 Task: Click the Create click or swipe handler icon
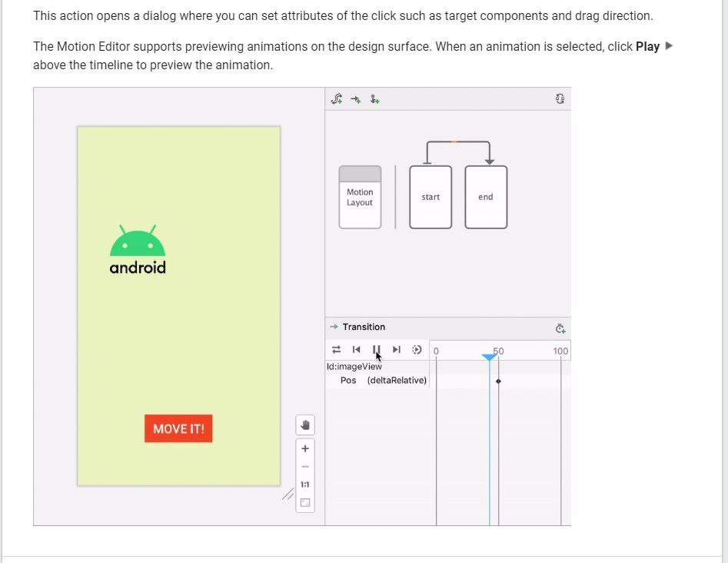(x=374, y=99)
